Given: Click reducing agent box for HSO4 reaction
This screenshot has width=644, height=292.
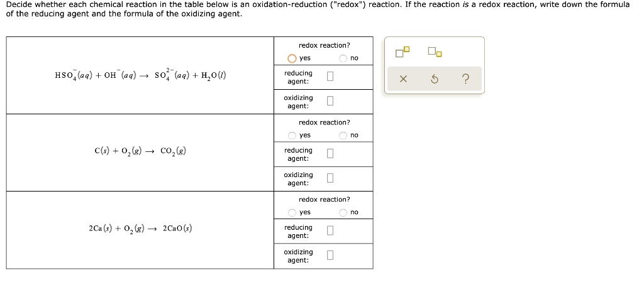Looking at the screenshot, I should click(x=330, y=77).
